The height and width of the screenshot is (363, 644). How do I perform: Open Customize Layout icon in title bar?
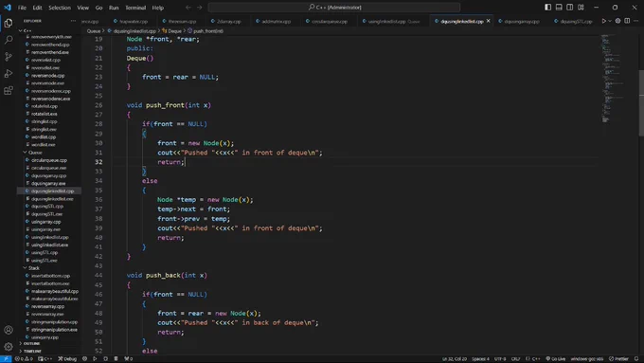click(581, 8)
